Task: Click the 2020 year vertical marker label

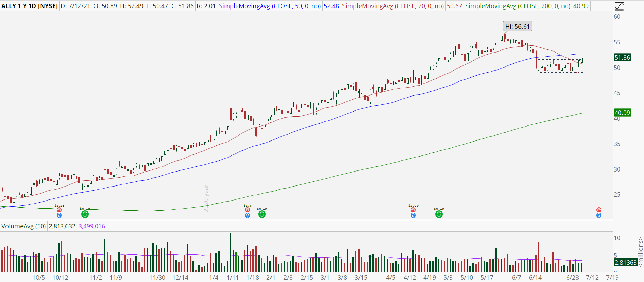Action: 206,198
